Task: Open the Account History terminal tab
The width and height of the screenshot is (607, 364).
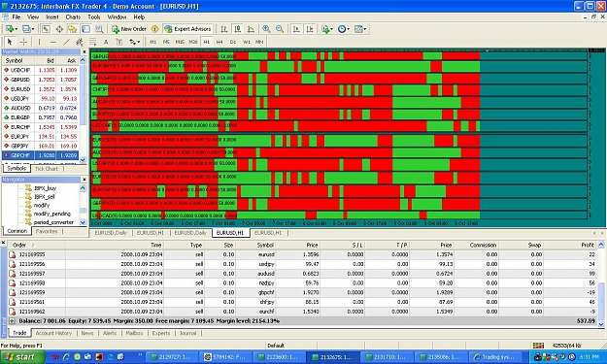Action: coord(53,333)
